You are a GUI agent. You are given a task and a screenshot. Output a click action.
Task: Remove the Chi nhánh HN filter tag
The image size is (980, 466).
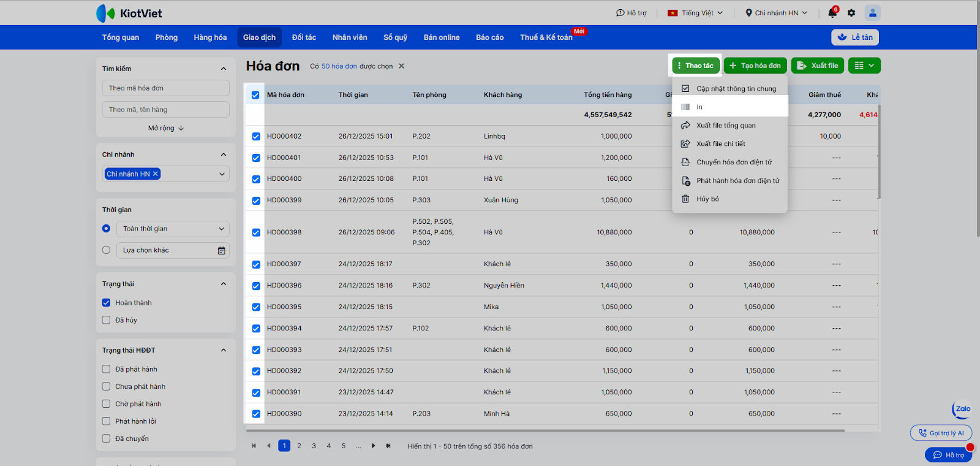(156, 174)
